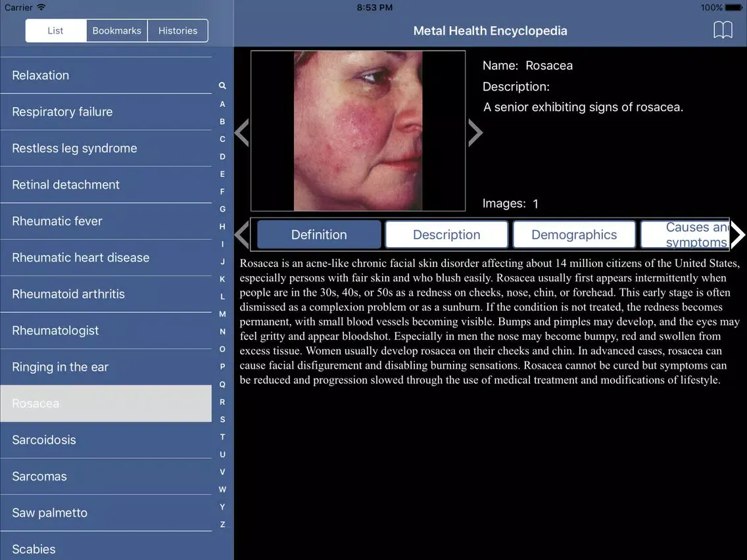Image resolution: width=747 pixels, height=560 pixels.
Task: Jump to index letter E
Action: point(222,174)
